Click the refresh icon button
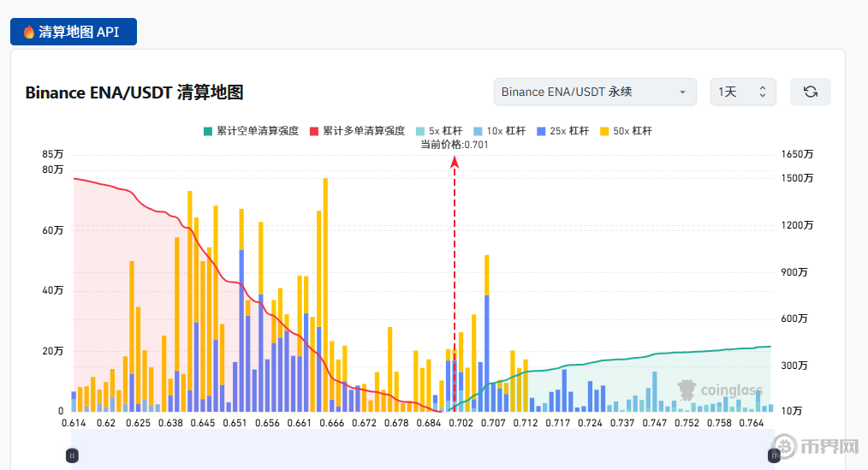The width and height of the screenshot is (868, 470). click(810, 92)
